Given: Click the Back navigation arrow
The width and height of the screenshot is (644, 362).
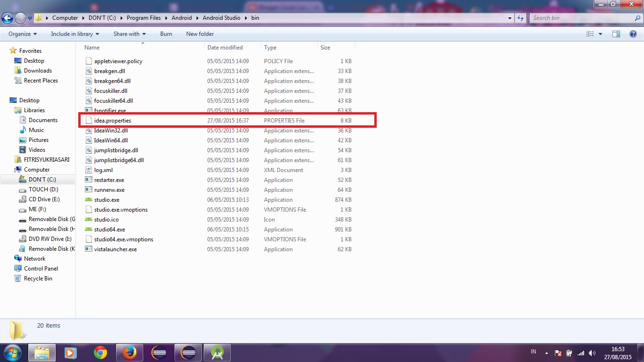Looking at the screenshot, I should point(7,18).
